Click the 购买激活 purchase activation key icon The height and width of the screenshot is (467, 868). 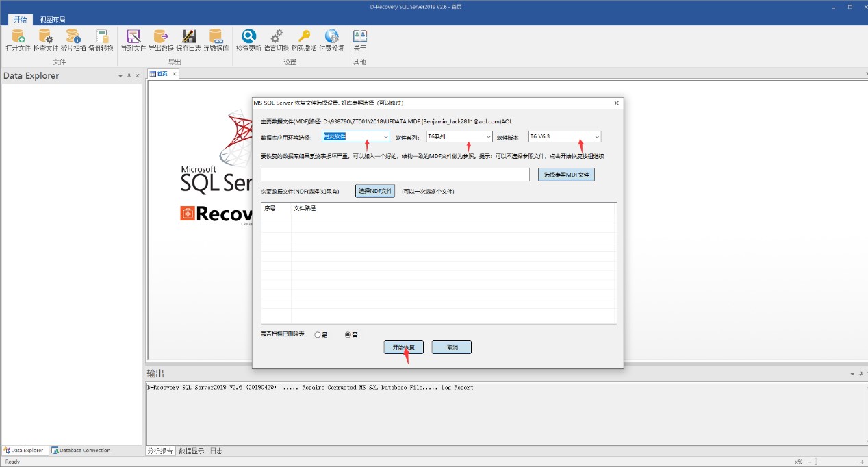tap(304, 40)
